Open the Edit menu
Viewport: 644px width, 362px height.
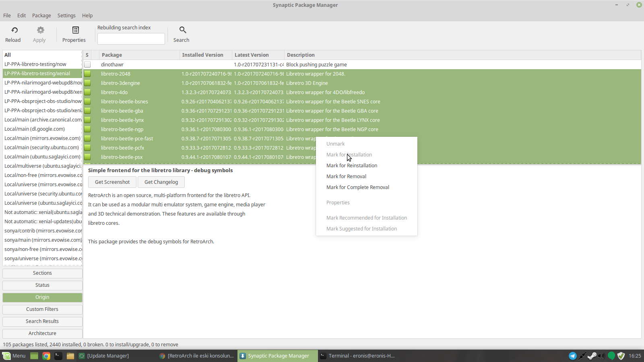click(x=22, y=15)
